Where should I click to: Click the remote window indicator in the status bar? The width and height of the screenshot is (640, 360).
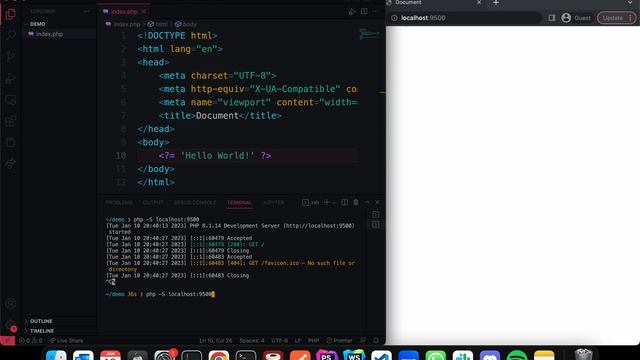7,340
